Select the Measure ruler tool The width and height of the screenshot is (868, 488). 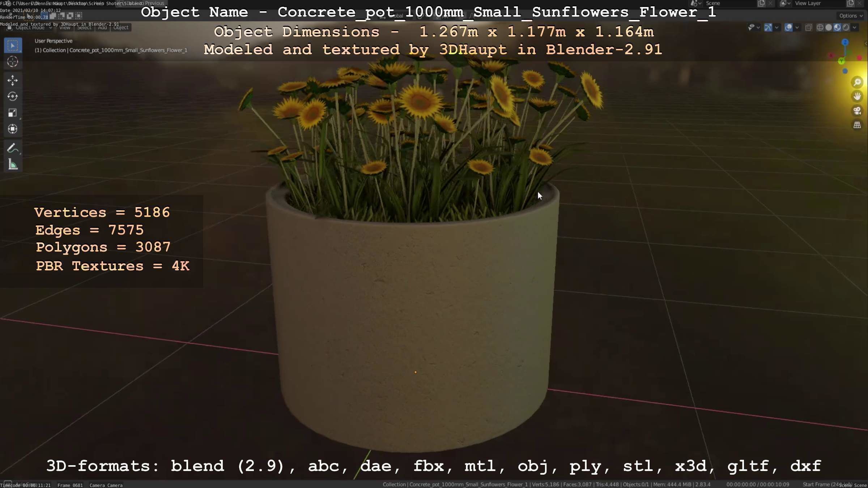(13, 164)
